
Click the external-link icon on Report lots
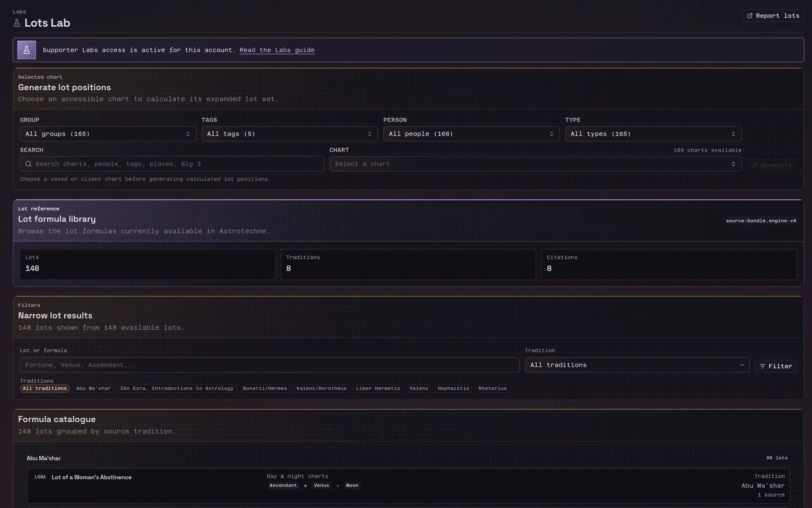[749, 16]
